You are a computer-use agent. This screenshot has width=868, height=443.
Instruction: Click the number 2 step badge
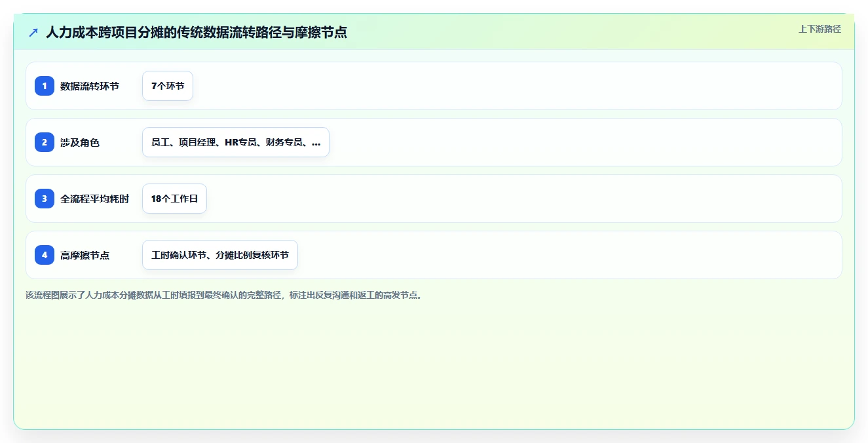click(45, 142)
